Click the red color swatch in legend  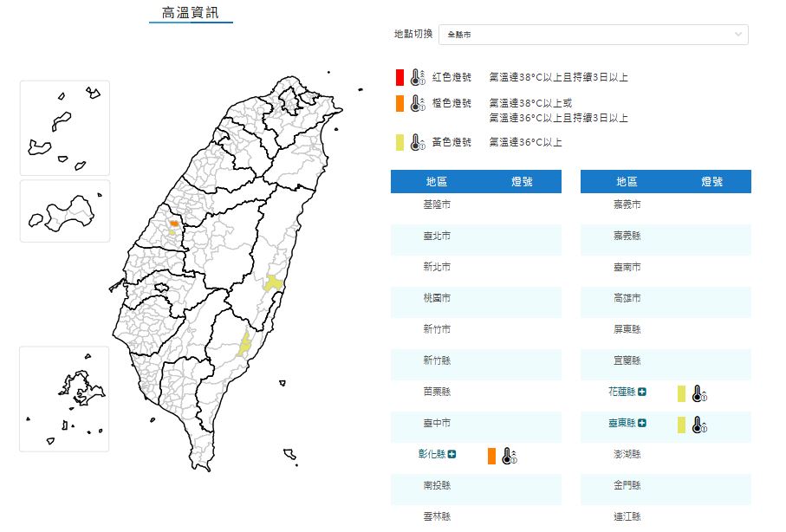[x=399, y=77]
